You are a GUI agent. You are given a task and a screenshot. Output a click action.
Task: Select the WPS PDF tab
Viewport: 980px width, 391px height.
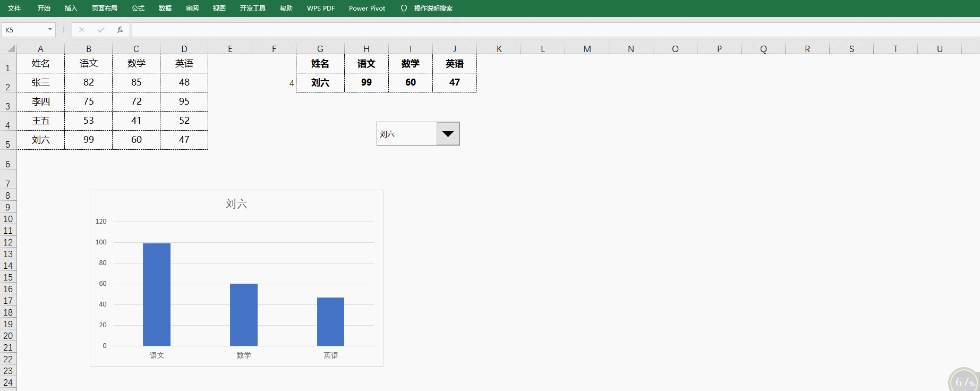[x=321, y=8]
